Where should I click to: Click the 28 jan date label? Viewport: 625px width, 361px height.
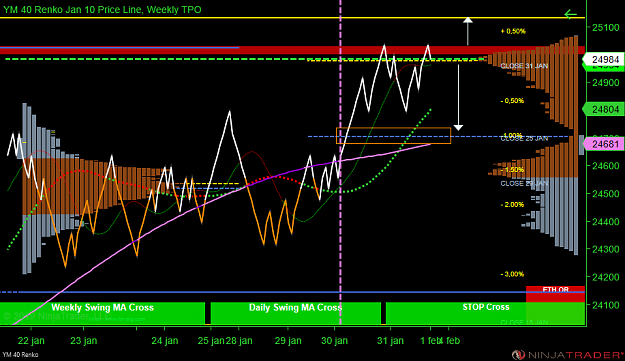[239, 341]
